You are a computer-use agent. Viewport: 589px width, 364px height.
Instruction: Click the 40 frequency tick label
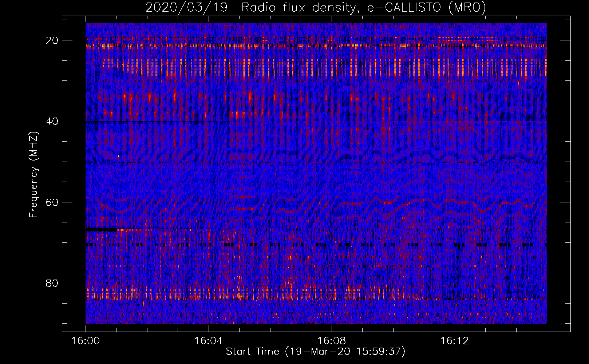click(x=52, y=121)
